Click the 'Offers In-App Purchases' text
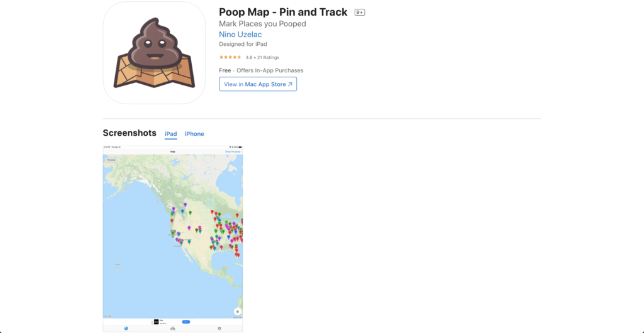 [x=270, y=70]
